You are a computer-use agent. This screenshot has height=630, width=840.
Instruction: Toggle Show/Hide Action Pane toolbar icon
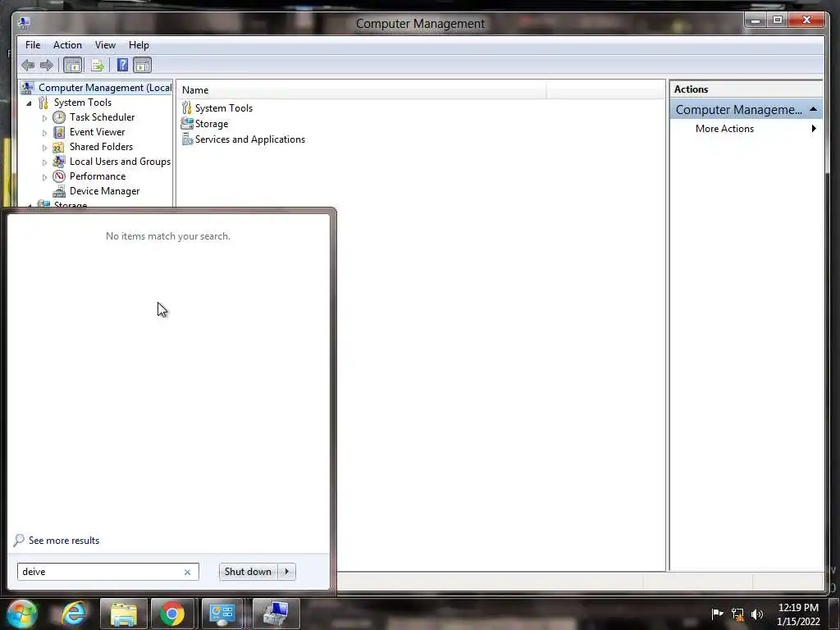[142, 66]
